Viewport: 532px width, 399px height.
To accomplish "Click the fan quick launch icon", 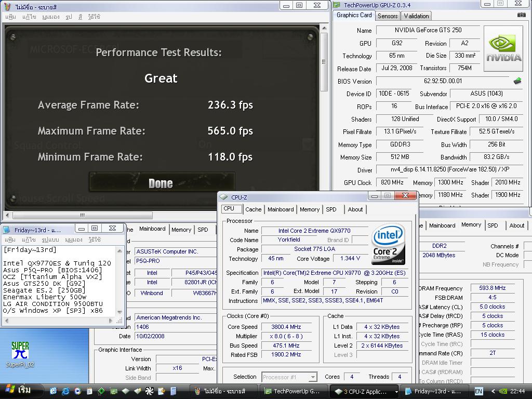I will tap(149, 391).
